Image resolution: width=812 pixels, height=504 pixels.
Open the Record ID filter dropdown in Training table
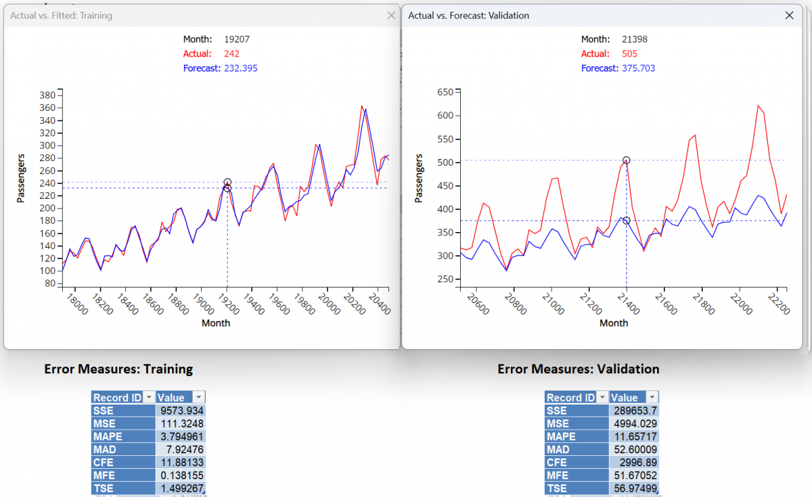point(148,397)
